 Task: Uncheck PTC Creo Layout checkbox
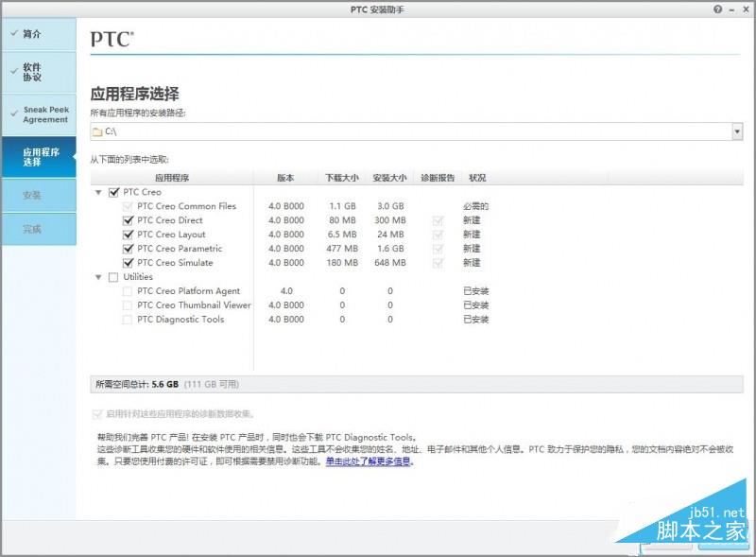click(x=128, y=235)
